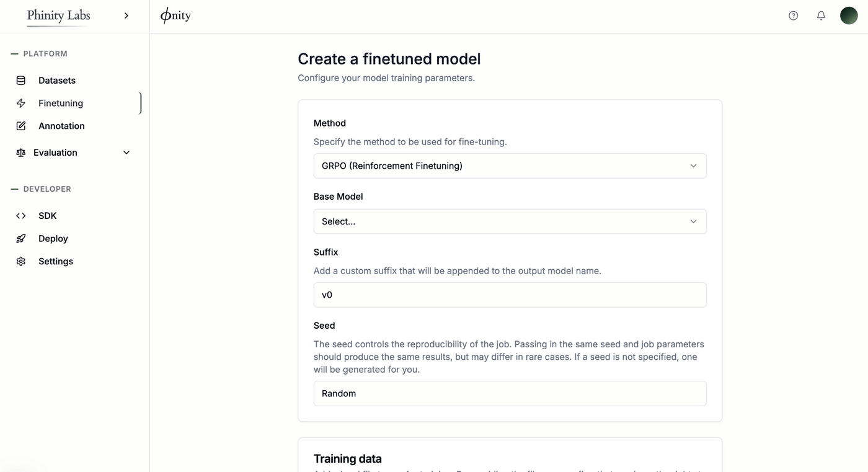Image resolution: width=868 pixels, height=472 pixels.
Task: Open the user profile avatar
Action: [849, 16]
